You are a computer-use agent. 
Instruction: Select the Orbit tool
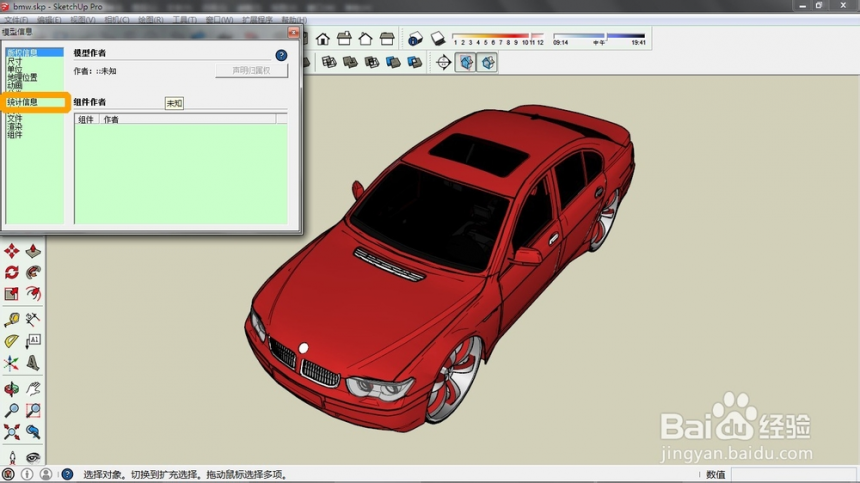pyautogui.click(x=12, y=389)
